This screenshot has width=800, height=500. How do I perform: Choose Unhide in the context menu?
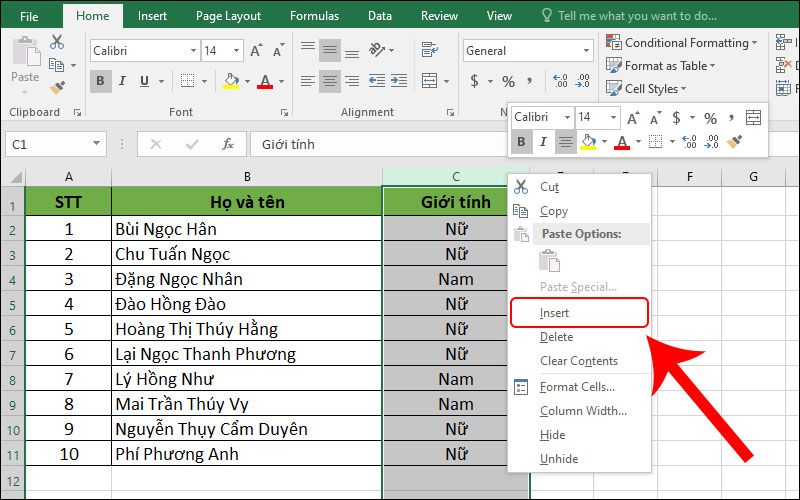click(x=580, y=459)
